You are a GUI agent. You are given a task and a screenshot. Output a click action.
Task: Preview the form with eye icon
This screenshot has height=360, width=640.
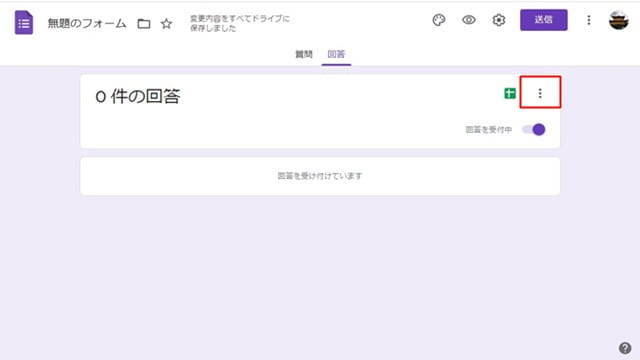click(x=469, y=20)
